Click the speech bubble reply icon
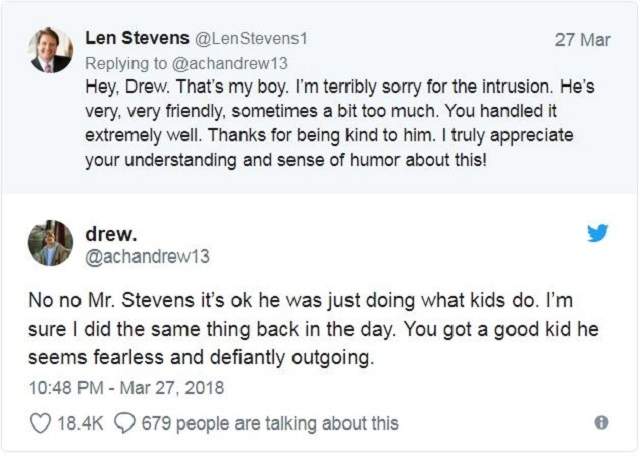 [x=125, y=423]
